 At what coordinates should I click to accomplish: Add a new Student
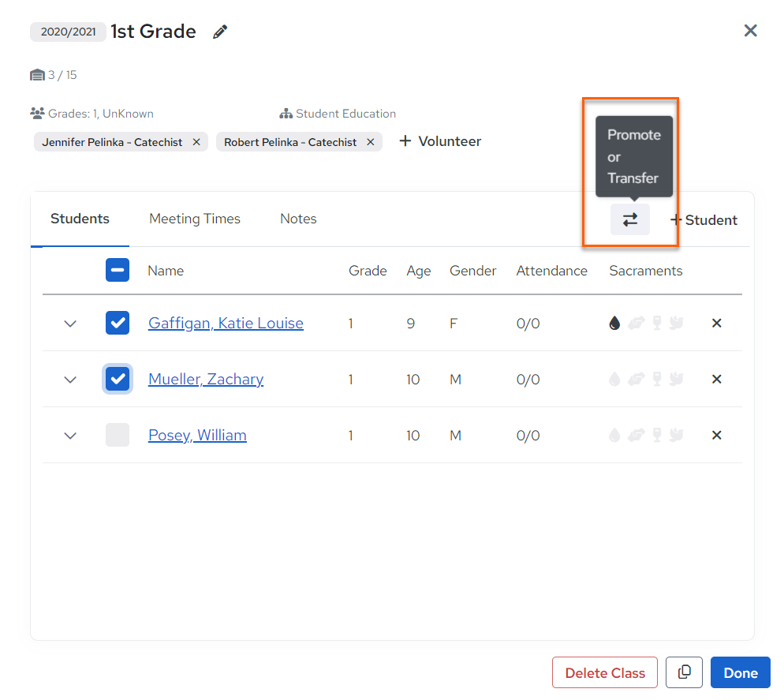click(x=704, y=219)
